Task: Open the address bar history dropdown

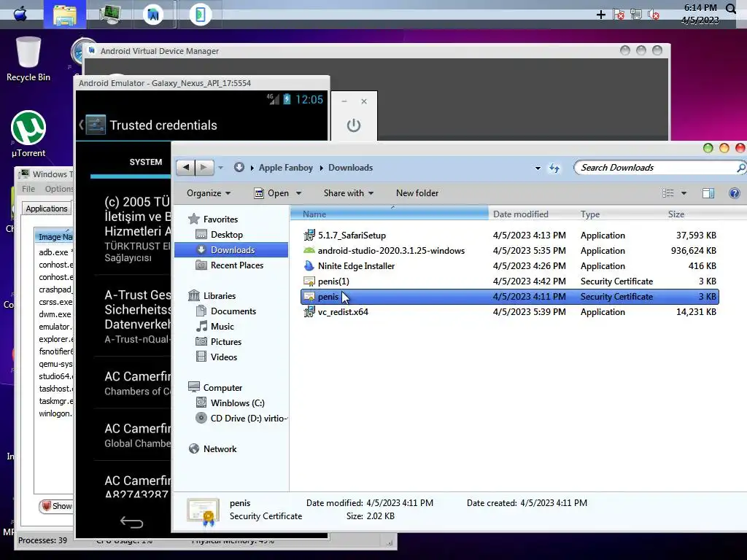Action: (538, 168)
